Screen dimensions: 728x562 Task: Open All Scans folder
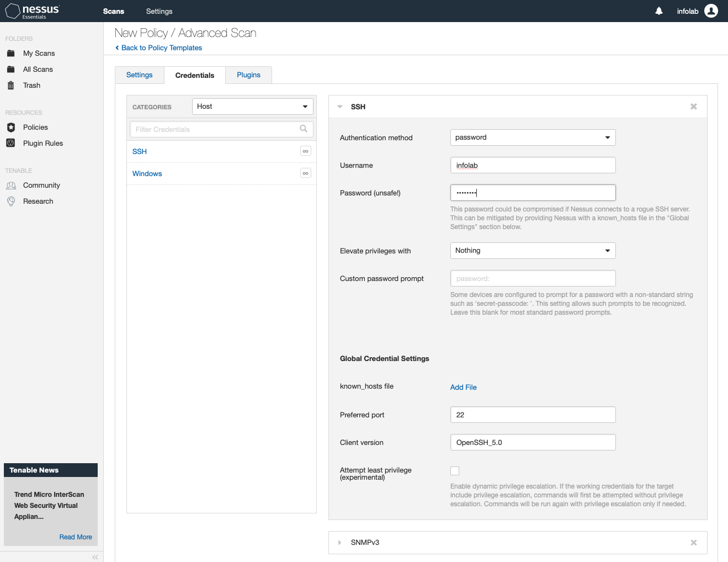38,70
